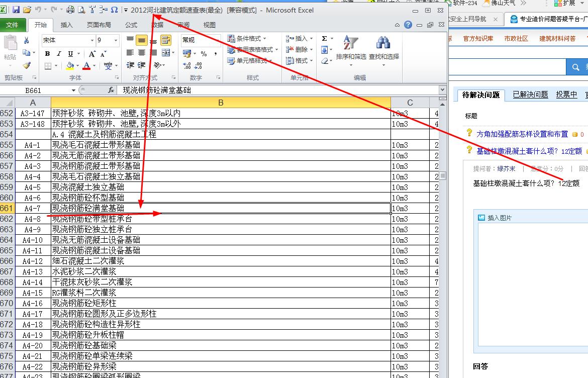The height and width of the screenshot is (378, 588).
Task: Open print preview magnifier icon in title bar
Action: click(81, 10)
